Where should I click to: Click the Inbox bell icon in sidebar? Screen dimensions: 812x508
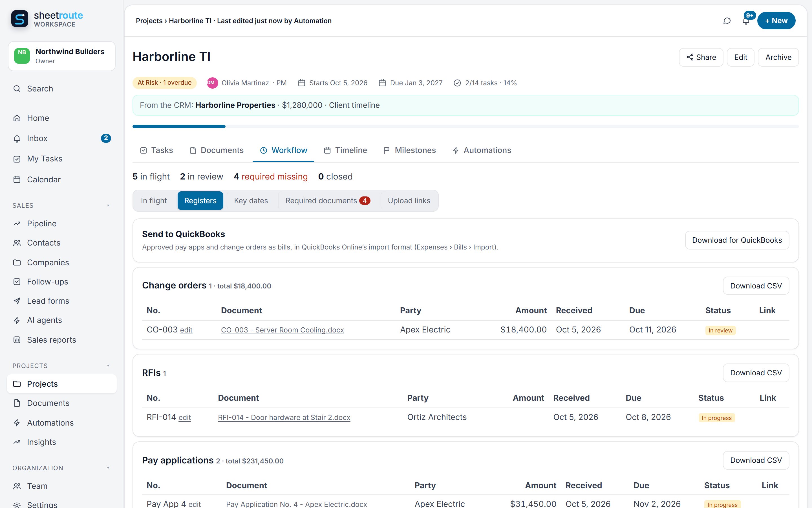[x=17, y=138]
